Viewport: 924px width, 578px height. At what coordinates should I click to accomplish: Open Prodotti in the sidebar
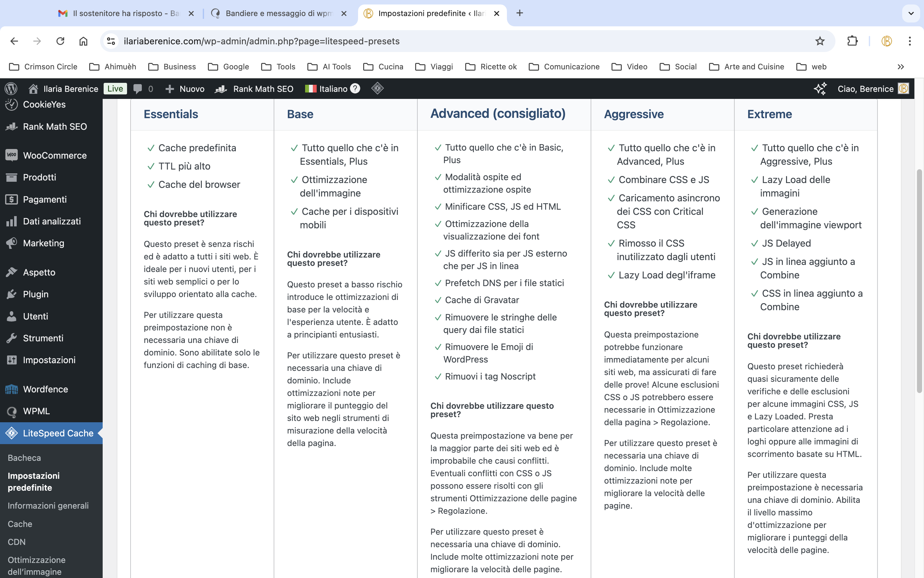click(x=51, y=177)
